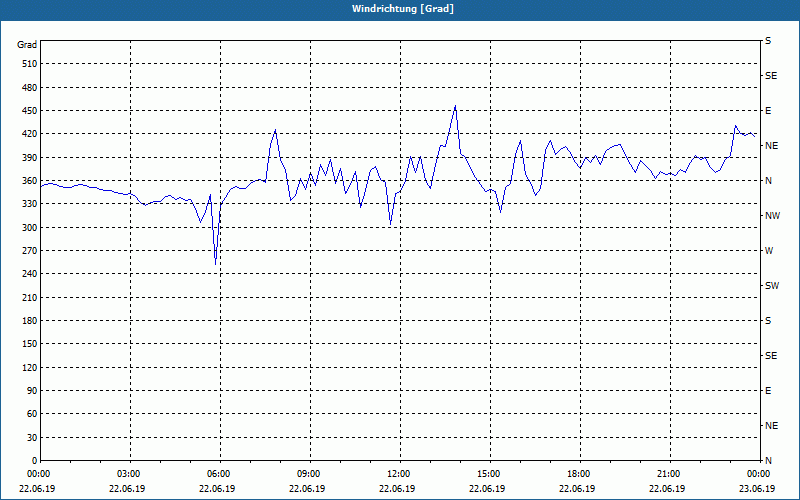Click the 270 y-axis value
The height and width of the screenshot is (500, 800).
tap(29, 251)
